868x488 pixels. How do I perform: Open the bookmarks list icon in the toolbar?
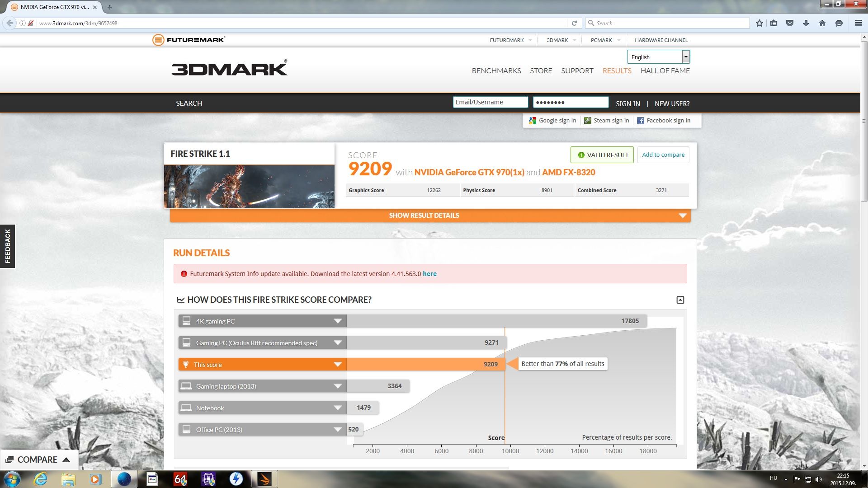(x=774, y=23)
